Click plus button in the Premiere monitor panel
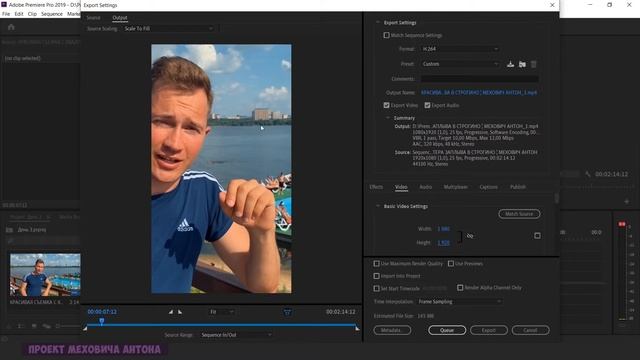The width and height of the screenshot is (640, 360). 627,202
